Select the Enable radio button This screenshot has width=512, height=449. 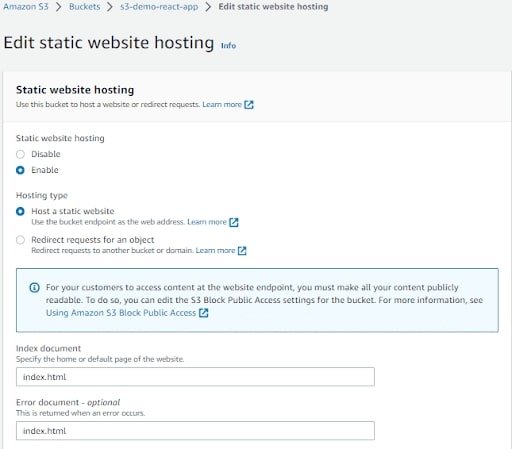pos(20,170)
